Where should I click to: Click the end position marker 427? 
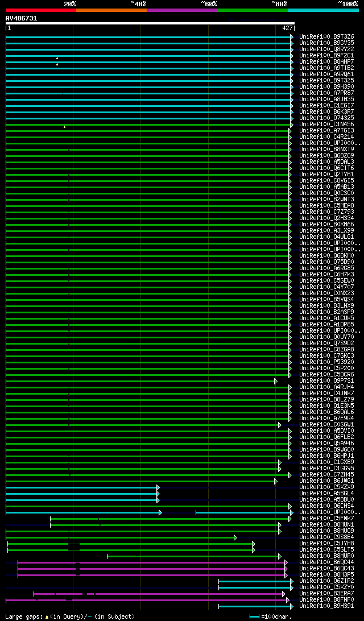[287, 28]
